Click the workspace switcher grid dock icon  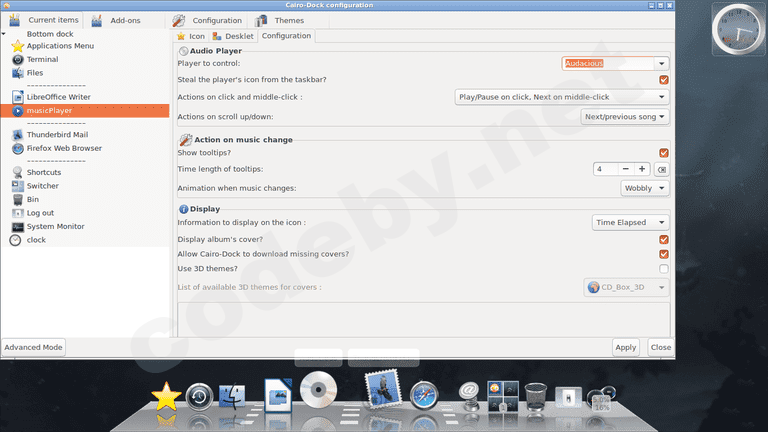pos(503,396)
